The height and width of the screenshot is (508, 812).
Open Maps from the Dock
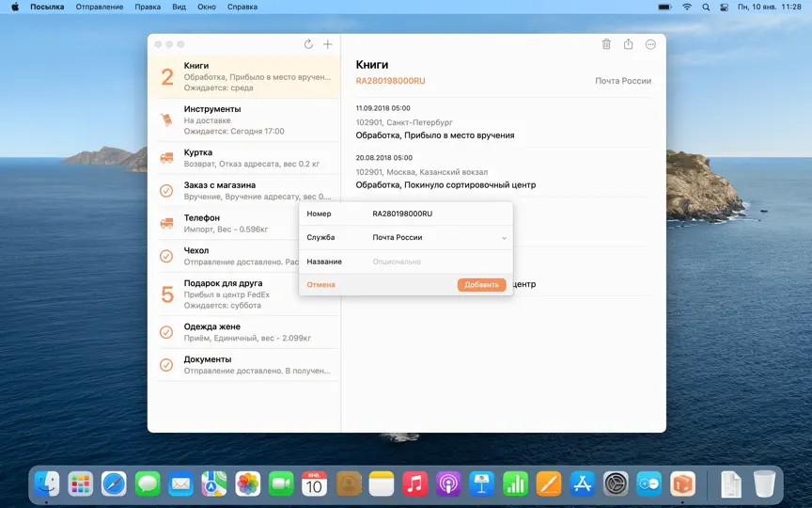point(214,484)
